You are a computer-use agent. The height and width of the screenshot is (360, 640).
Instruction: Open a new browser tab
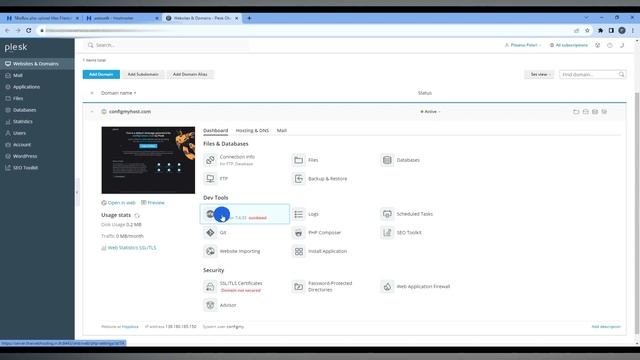[x=249, y=18]
